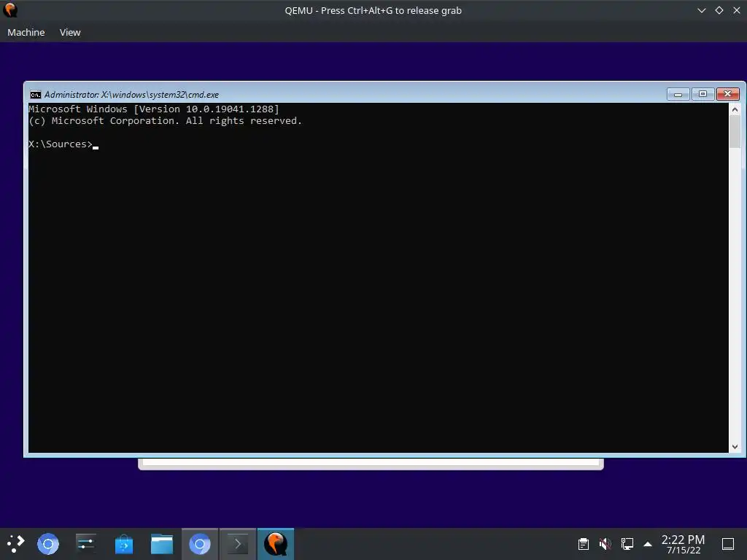The image size is (747, 560).
Task: Minimize the cmd.exe window
Action: (678, 94)
